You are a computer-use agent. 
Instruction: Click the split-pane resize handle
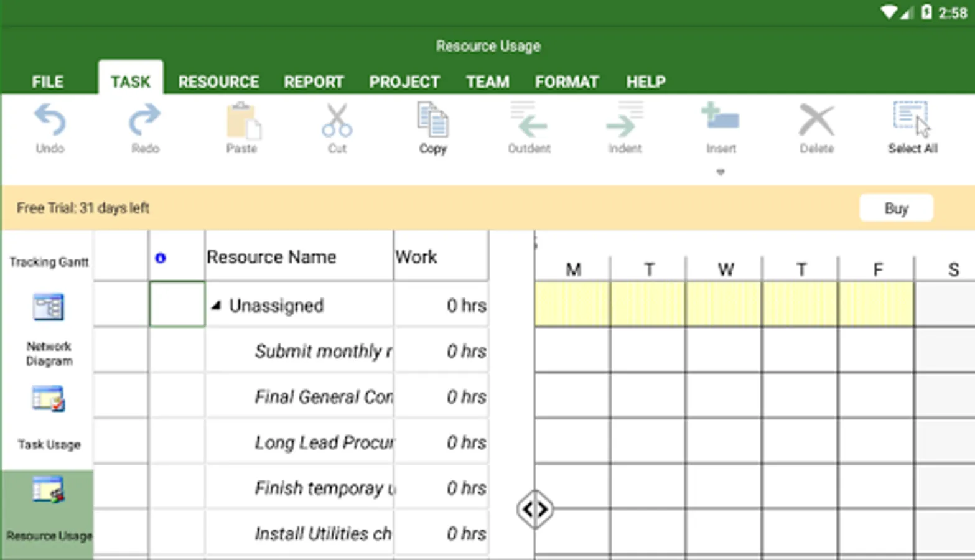pyautogui.click(x=534, y=510)
